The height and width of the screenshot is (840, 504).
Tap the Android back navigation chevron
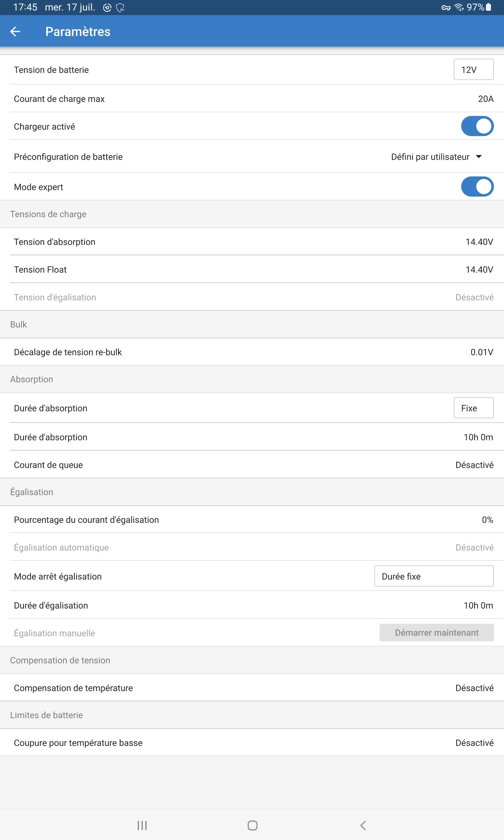pyautogui.click(x=363, y=825)
